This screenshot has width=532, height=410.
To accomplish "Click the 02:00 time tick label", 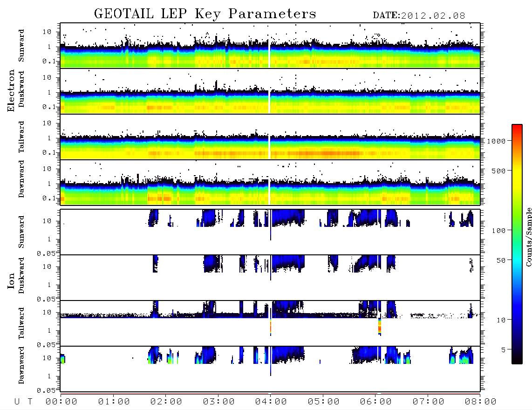I will pos(166,402).
